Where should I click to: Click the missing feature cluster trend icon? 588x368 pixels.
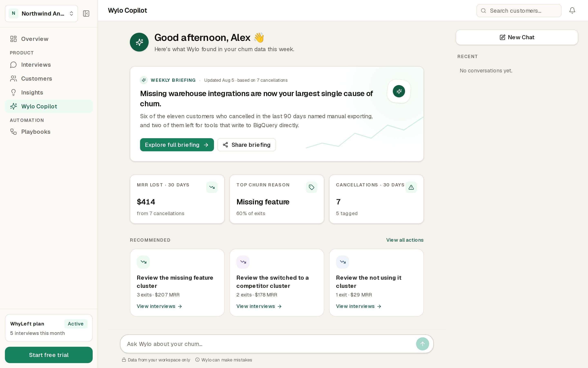click(x=143, y=262)
